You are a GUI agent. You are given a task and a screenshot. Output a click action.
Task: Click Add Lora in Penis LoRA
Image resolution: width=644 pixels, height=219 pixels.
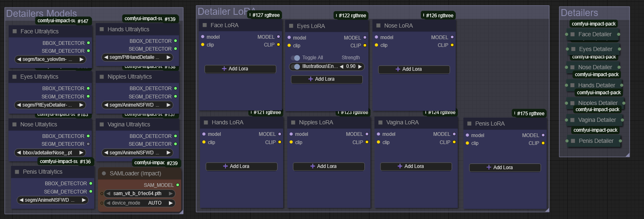pos(505,168)
